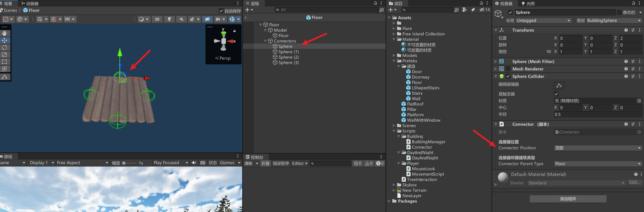644x212 pixels.
Task: Open the custom editor tools button
Action: pyautogui.click(x=4, y=77)
